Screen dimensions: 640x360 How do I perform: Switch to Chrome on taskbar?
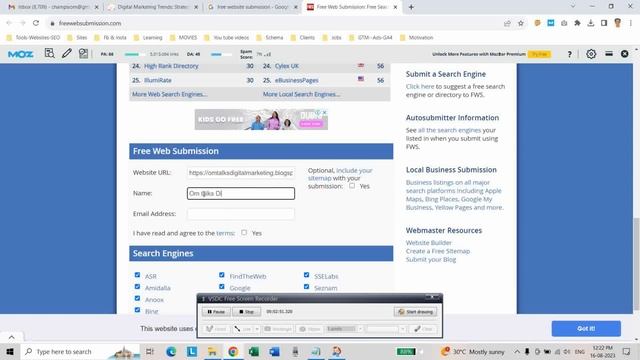pyautogui.click(x=233, y=351)
